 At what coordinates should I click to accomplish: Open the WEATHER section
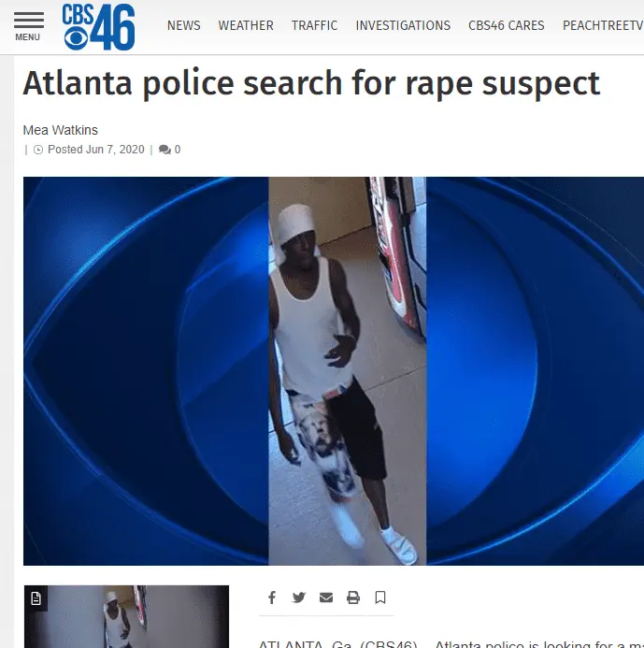[246, 25]
